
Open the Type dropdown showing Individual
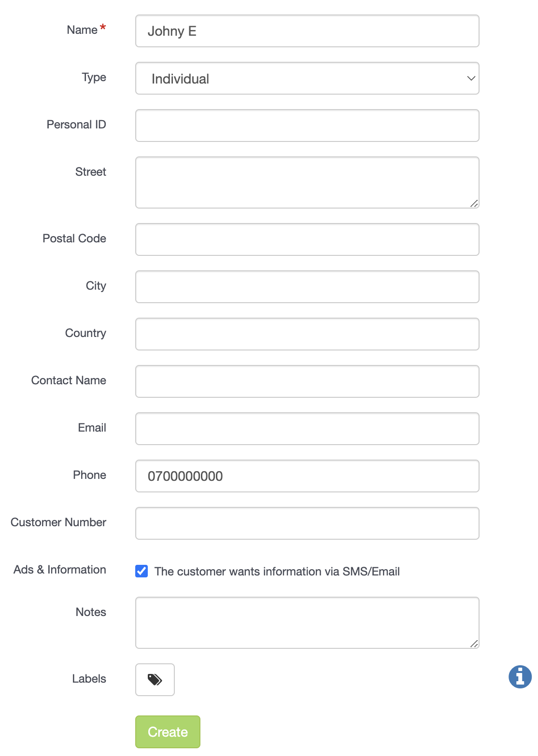point(307,78)
